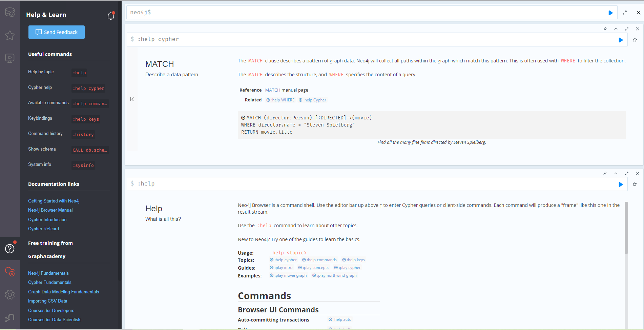This screenshot has height=330, width=644.
Task: Click the :help cypher topic link
Action: (283, 260)
